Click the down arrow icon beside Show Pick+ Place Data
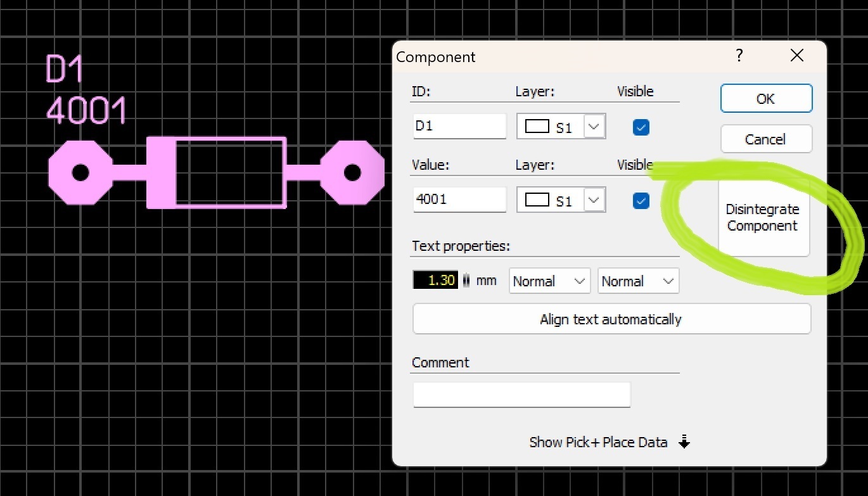The image size is (868, 496). point(684,442)
